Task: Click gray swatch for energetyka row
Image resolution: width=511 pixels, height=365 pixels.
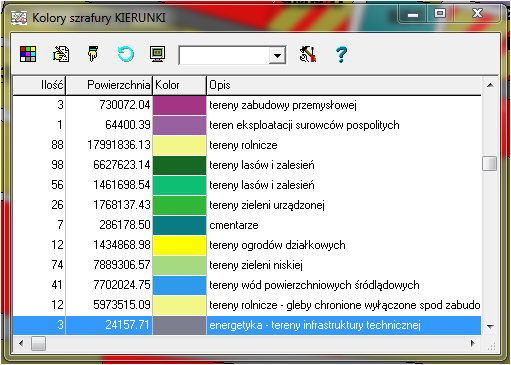Action: (179, 325)
